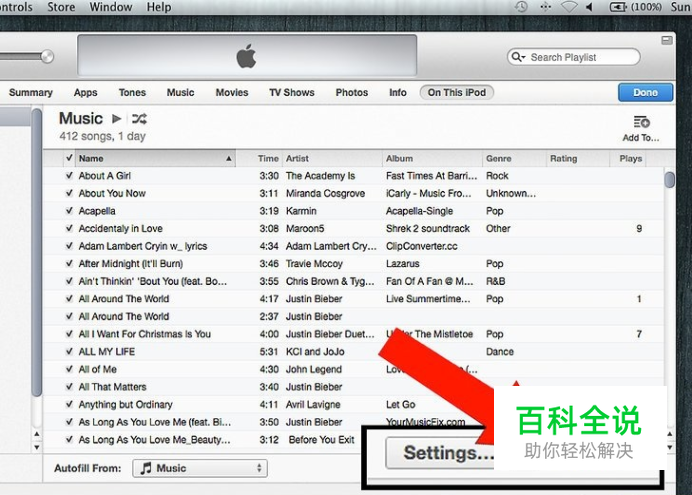Viewport: 692px width, 495px height.
Task: Switch to the TV Shows tab
Action: 292,93
